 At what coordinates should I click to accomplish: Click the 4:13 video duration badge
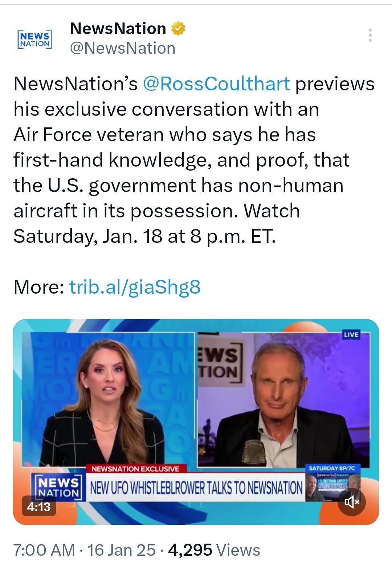click(39, 506)
